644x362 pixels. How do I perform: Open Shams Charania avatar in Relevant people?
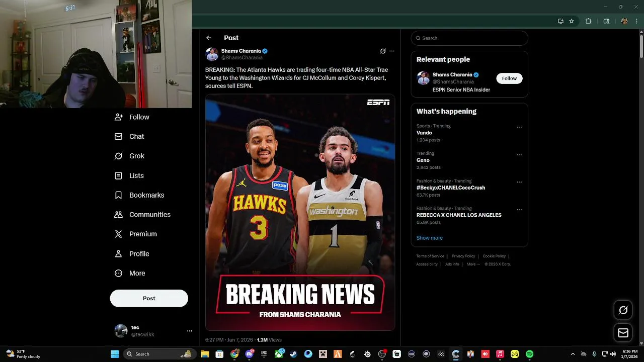coord(423,78)
